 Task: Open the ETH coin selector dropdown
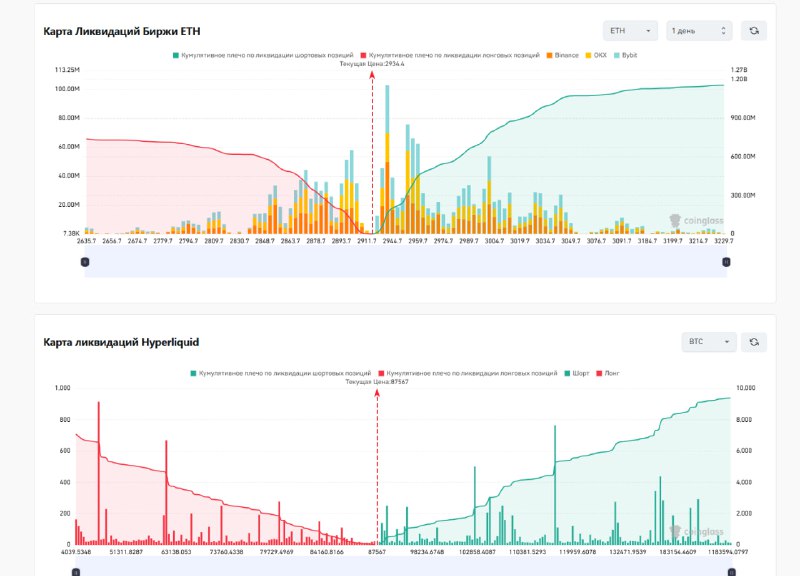click(630, 31)
